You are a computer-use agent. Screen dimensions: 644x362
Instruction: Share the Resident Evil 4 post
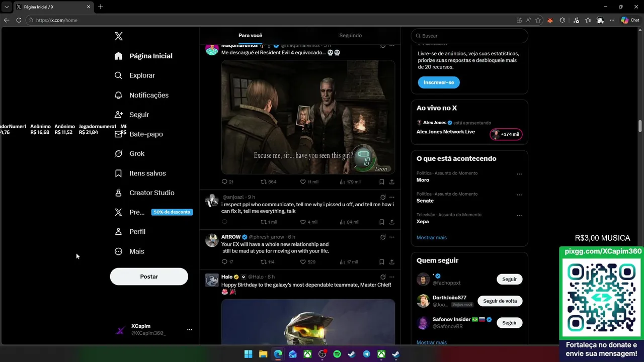[x=391, y=182]
